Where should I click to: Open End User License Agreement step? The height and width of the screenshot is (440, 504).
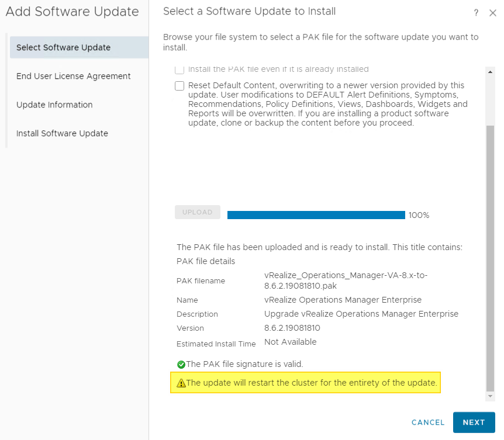coord(73,76)
